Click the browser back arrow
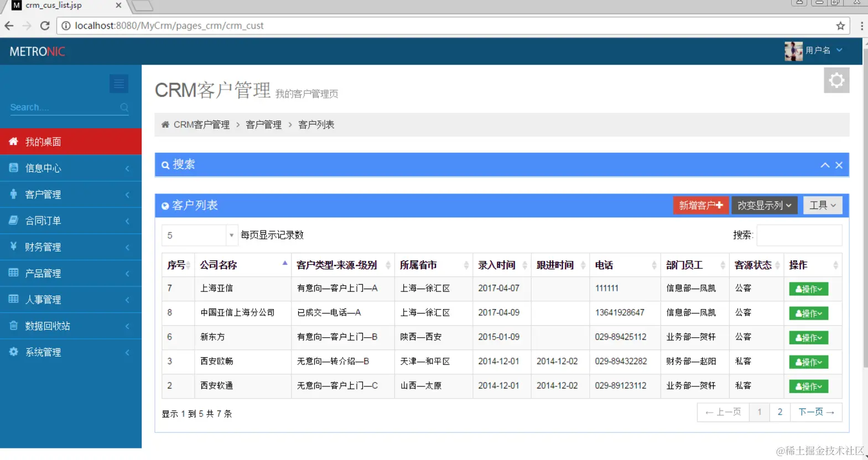The width and height of the screenshot is (868, 460). click(x=9, y=26)
